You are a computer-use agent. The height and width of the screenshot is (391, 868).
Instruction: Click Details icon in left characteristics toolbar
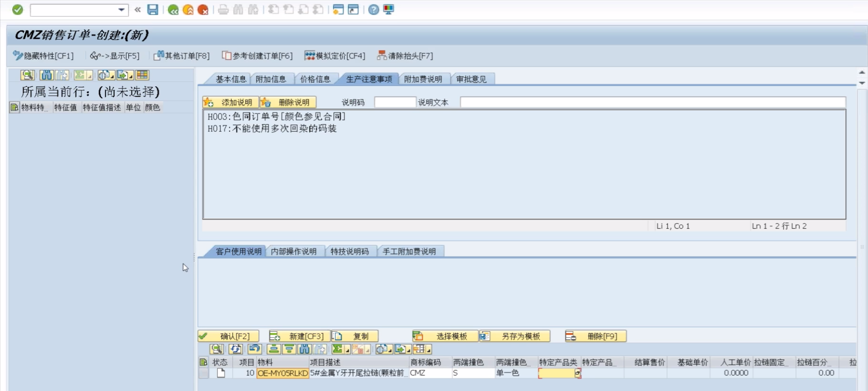pos(28,75)
